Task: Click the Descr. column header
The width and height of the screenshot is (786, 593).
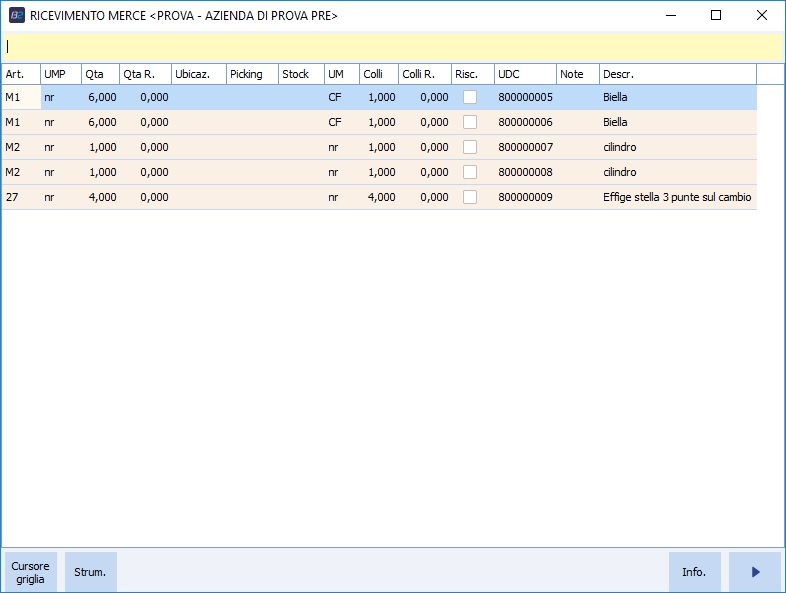Action: 676,74
